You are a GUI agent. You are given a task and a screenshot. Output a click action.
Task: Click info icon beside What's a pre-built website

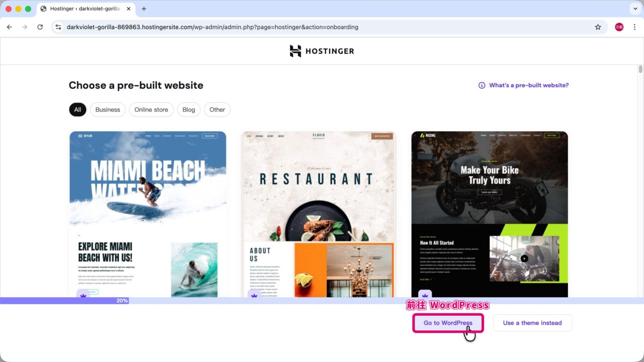click(482, 85)
